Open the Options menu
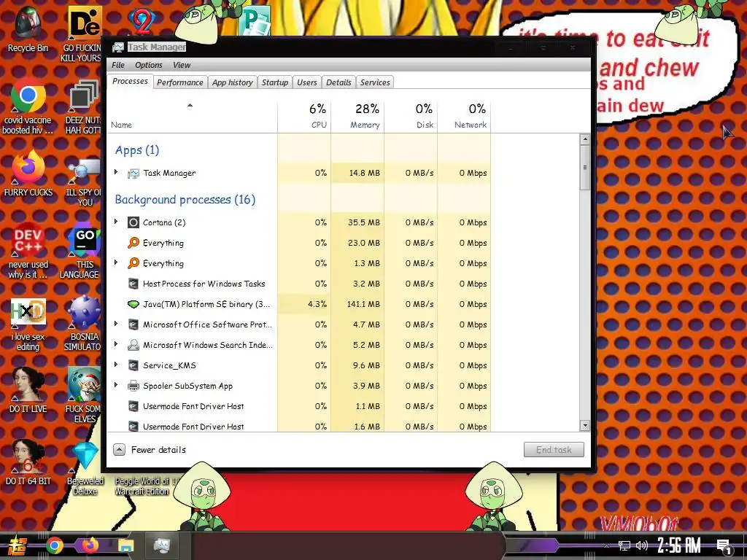This screenshot has width=747, height=560. click(149, 65)
